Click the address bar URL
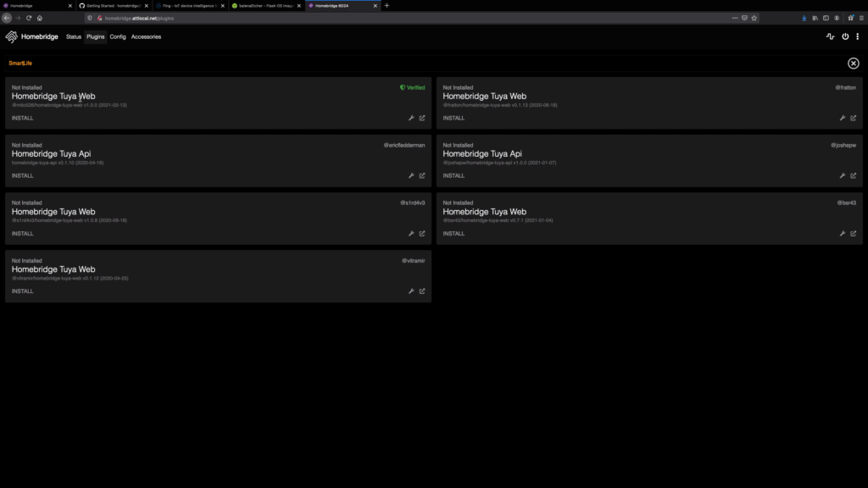 (140, 19)
